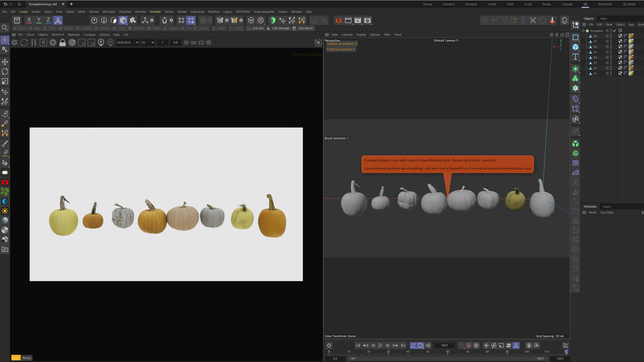Click the P3 texture thumbnail in the Object Manager
644x362 pixels.
tap(631, 63)
